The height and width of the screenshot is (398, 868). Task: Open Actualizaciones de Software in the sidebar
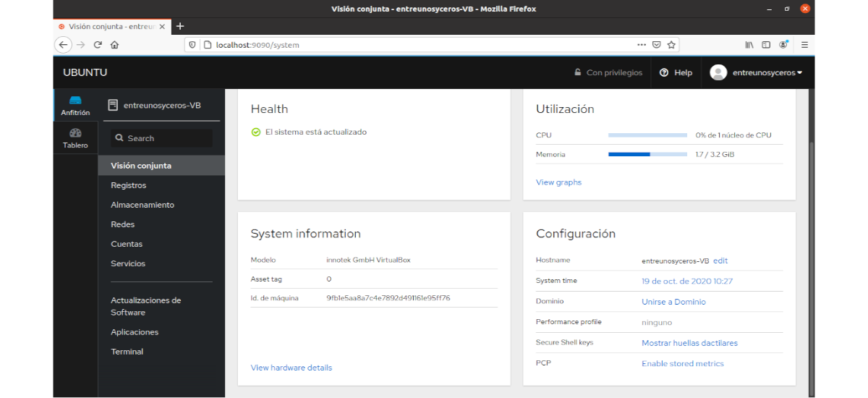161,306
